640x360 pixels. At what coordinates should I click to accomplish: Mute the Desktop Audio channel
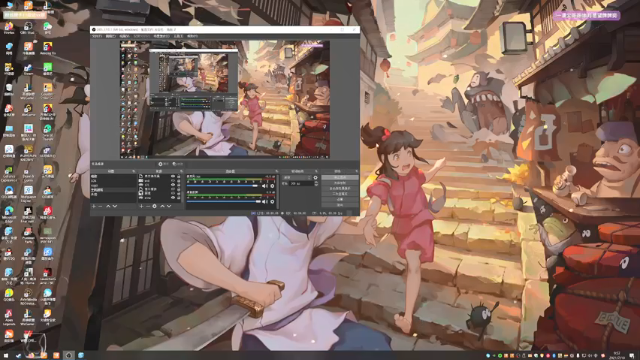coord(264,202)
